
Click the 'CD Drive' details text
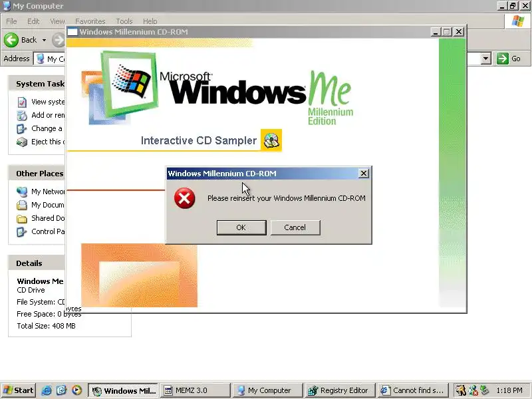pyautogui.click(x=31, y=290)
